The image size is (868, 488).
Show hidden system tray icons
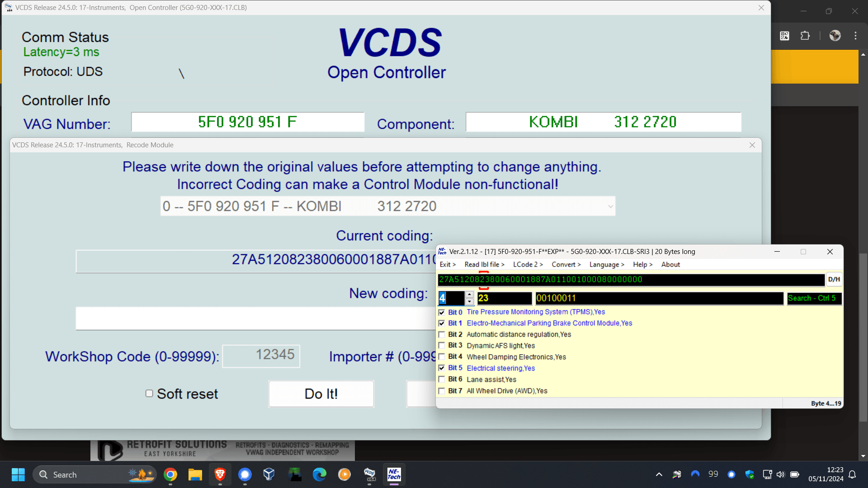pos(659,474)
